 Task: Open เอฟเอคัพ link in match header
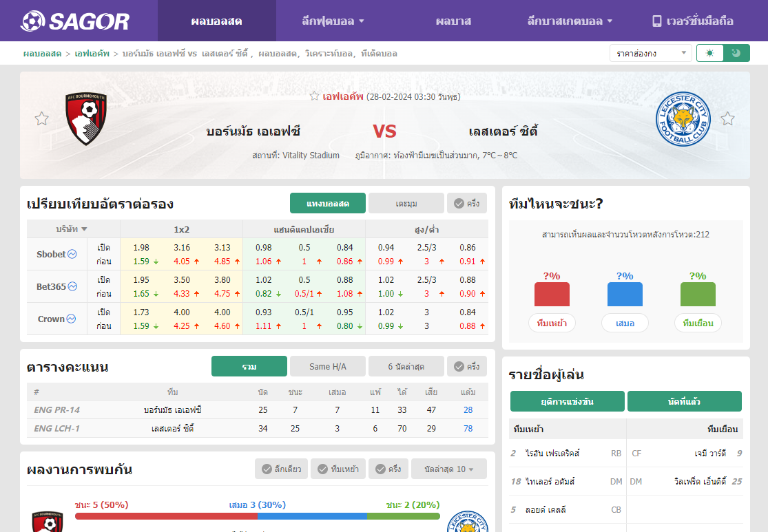click(343, 96)
